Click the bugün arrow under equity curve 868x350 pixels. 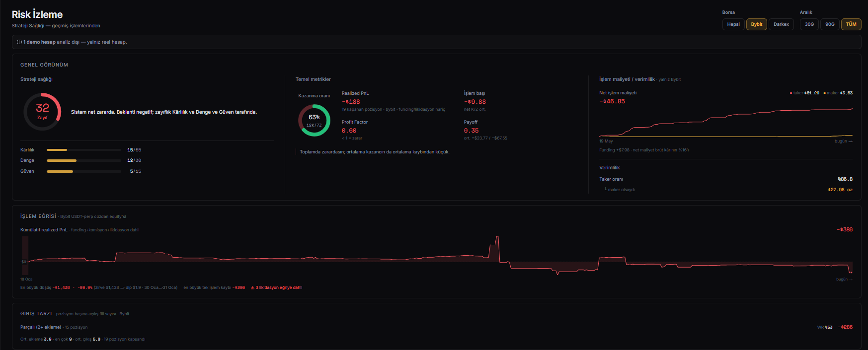point(851,280)
